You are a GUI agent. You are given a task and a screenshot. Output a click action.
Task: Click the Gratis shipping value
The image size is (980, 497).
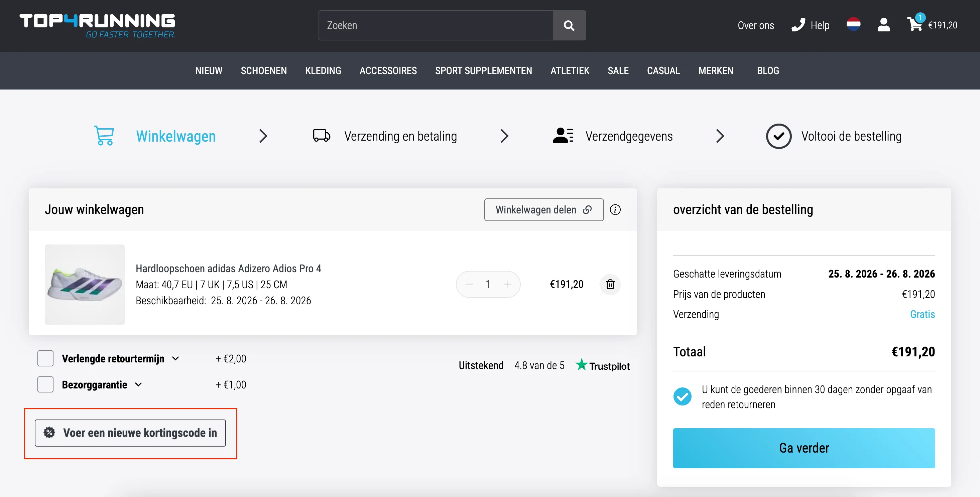[922, 314]
